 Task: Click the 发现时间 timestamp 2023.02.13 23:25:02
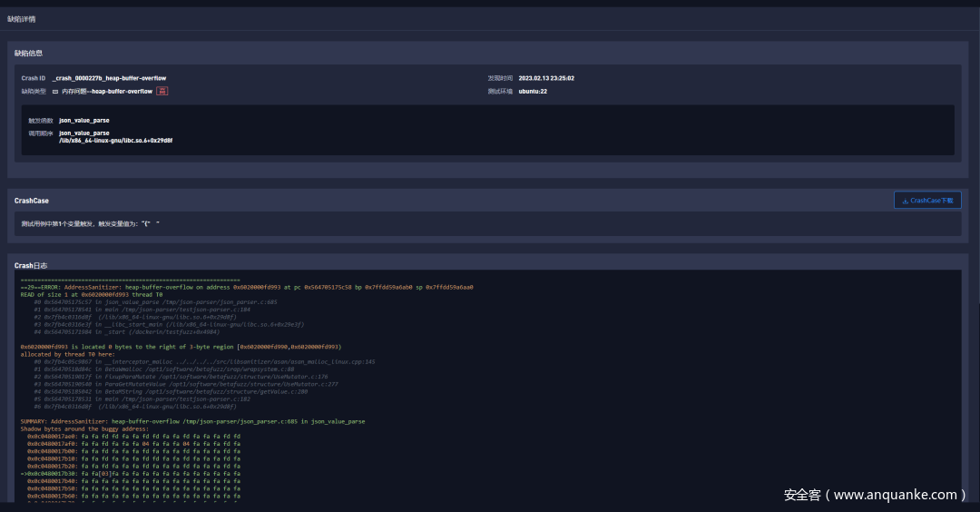click(546, 78)
